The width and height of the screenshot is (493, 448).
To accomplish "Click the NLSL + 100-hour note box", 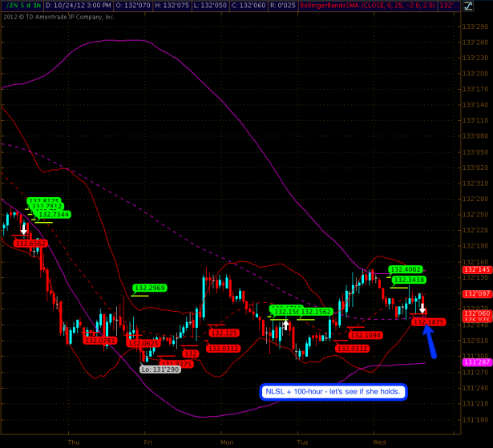I will 333,392.
